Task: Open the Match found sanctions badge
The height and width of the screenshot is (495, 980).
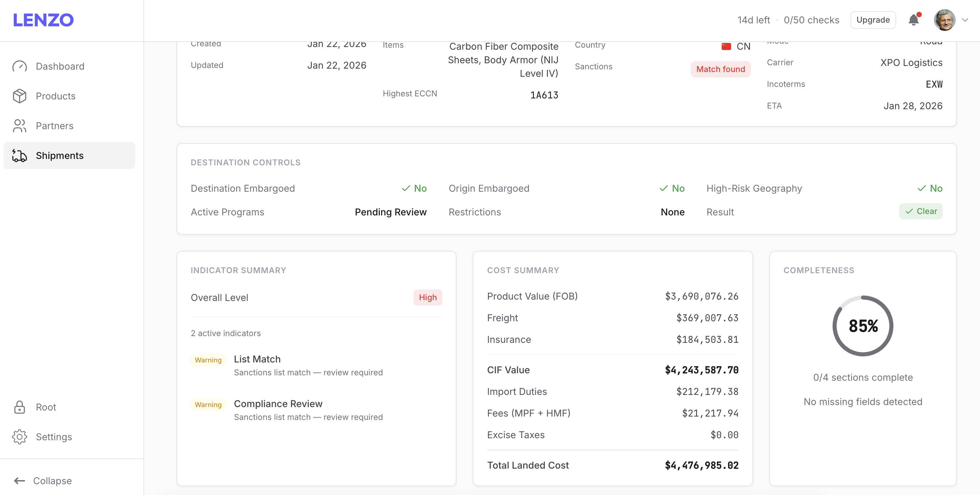Action: tap(721, 69)
